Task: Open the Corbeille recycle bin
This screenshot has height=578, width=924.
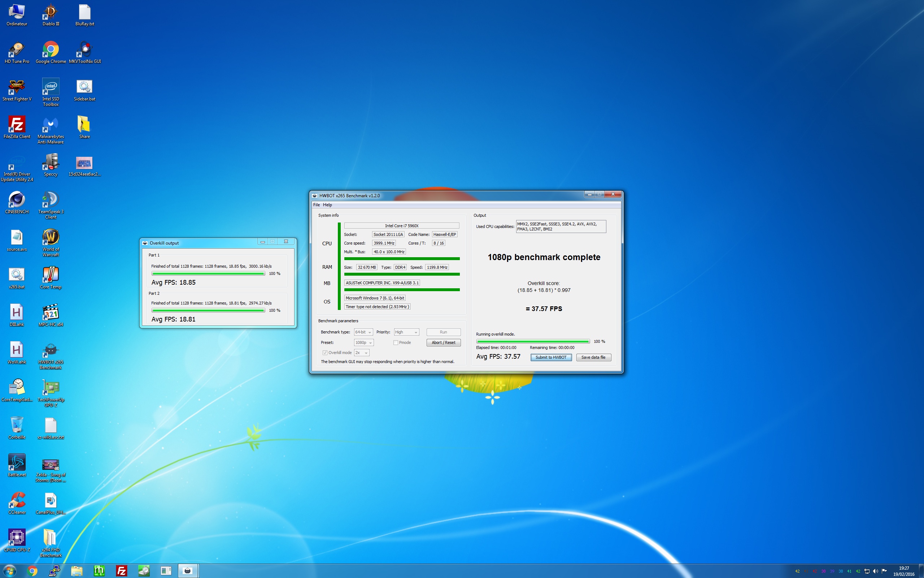Action: pyautogui.click(x=17, y=428)
